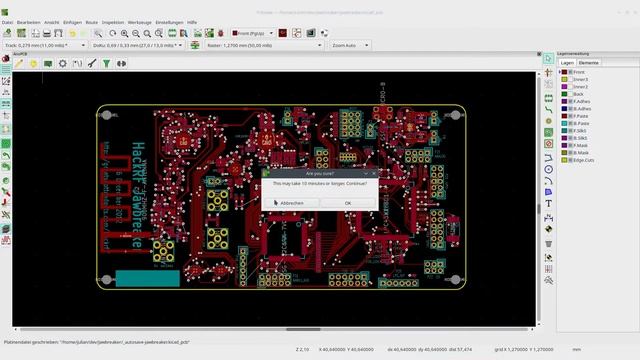Select the add footprint tool
This screenshot has height=360, width=640.
[549, 98]
